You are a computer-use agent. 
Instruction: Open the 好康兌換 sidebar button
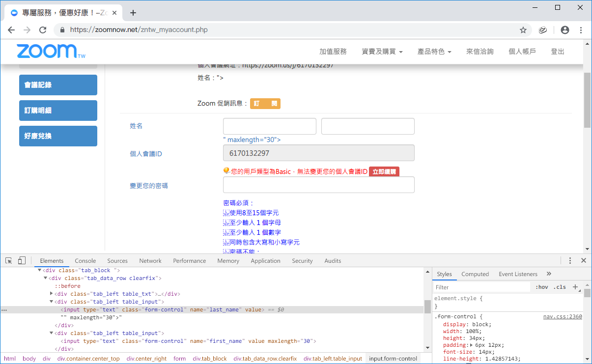(58, 136)
